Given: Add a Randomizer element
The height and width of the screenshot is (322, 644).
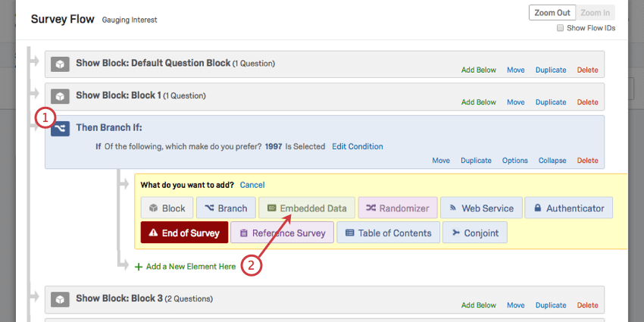Looking at the screenshot, I should pos(398,208).
